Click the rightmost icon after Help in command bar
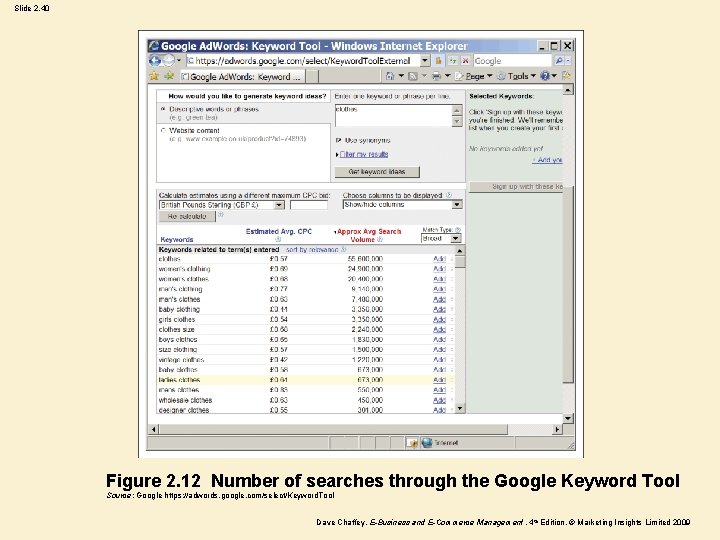720x540 pixels. [567, 76]
